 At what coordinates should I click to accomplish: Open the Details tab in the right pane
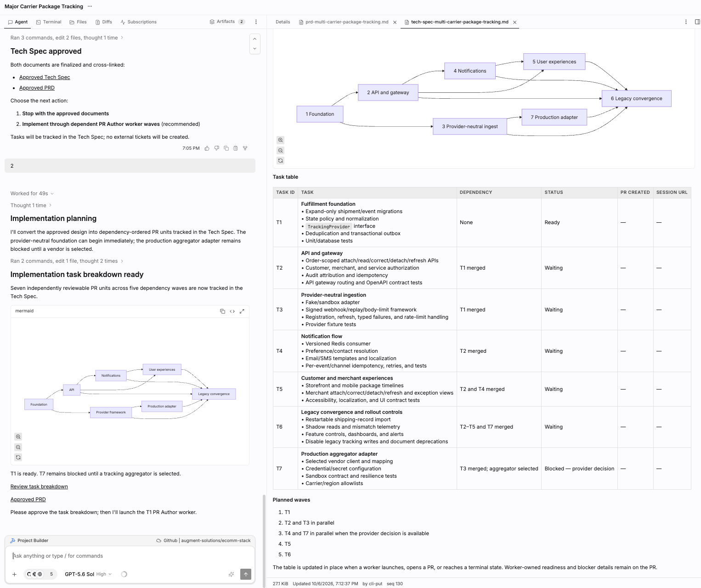tap(283, 22)
